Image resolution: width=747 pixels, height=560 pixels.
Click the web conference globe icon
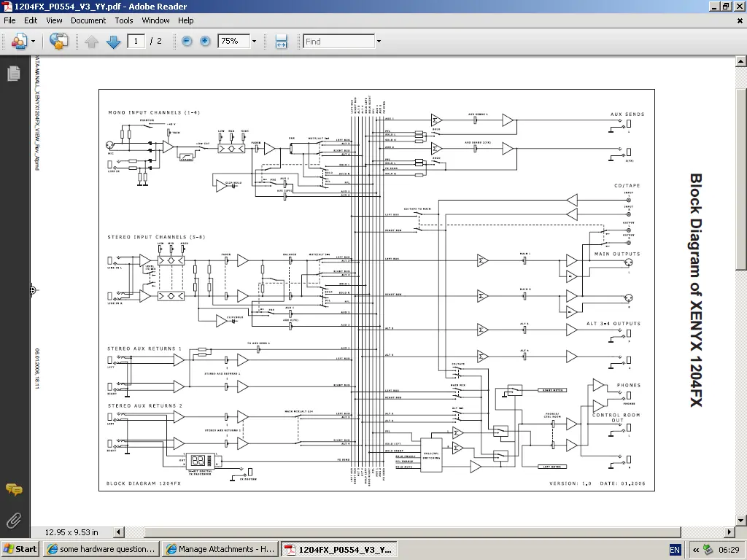coord(58,42)
